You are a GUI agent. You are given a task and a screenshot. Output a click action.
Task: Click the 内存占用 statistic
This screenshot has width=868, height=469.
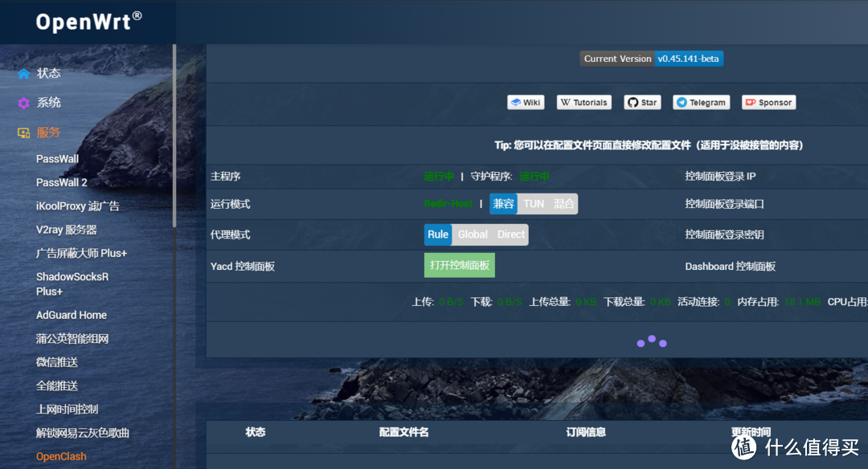pos(779,302)
